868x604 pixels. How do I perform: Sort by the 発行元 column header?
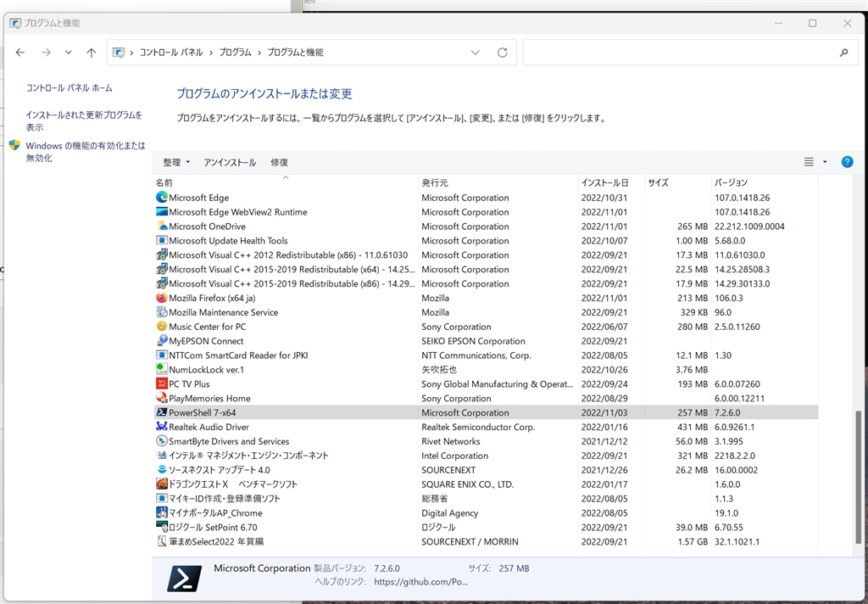(x=498, y=182)
